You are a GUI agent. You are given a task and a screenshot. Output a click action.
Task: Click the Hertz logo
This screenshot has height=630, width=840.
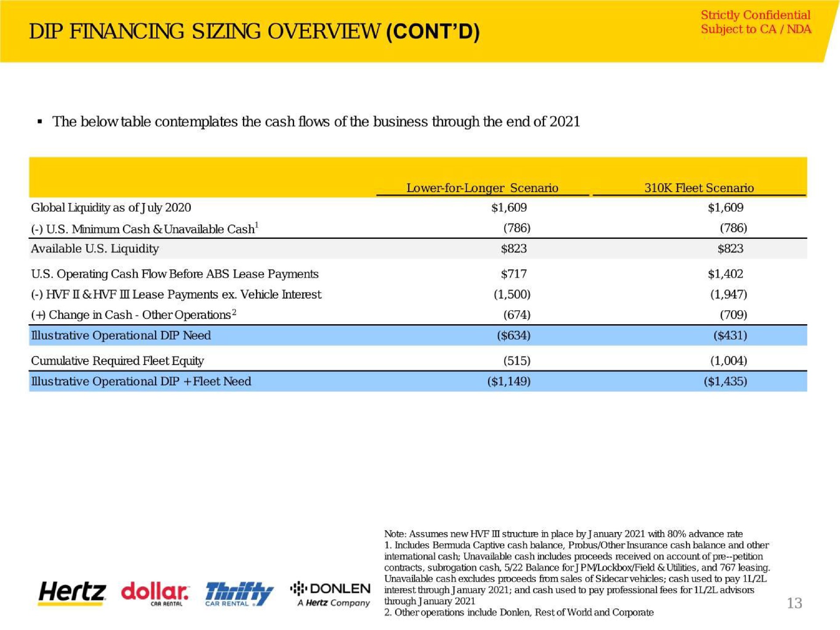(x=72, y=594)
